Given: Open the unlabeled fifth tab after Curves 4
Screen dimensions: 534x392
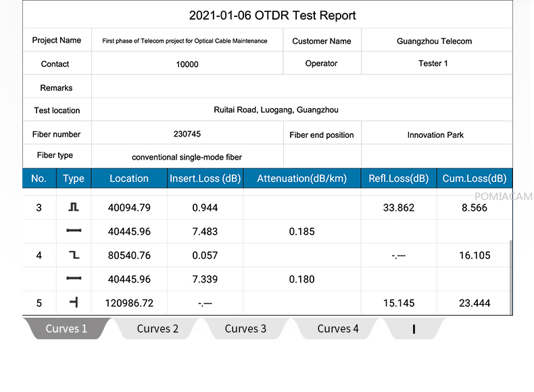Looking at the screenshot, I should click(414, 329).
